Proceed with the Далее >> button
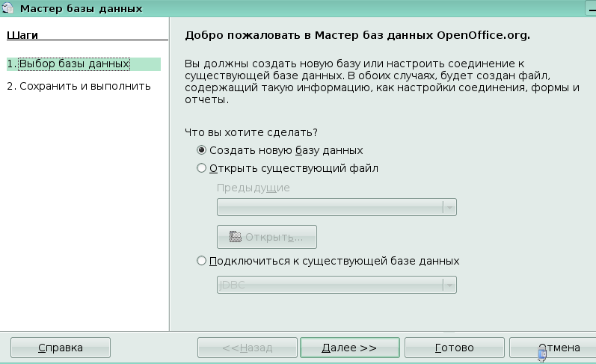 pos(349,348)
